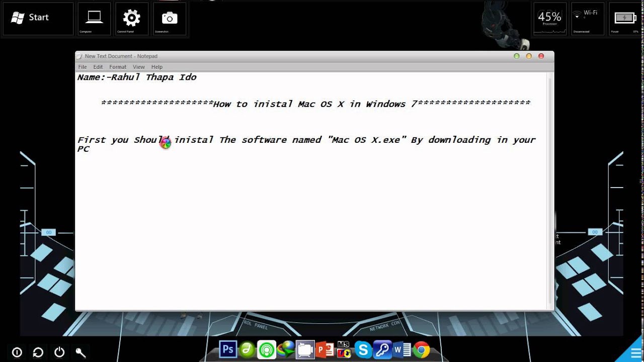The height and width of the screenshot is (362, 644).
Task: Open the Edit menu in Notepad
Action: click(x=98, y=67)
